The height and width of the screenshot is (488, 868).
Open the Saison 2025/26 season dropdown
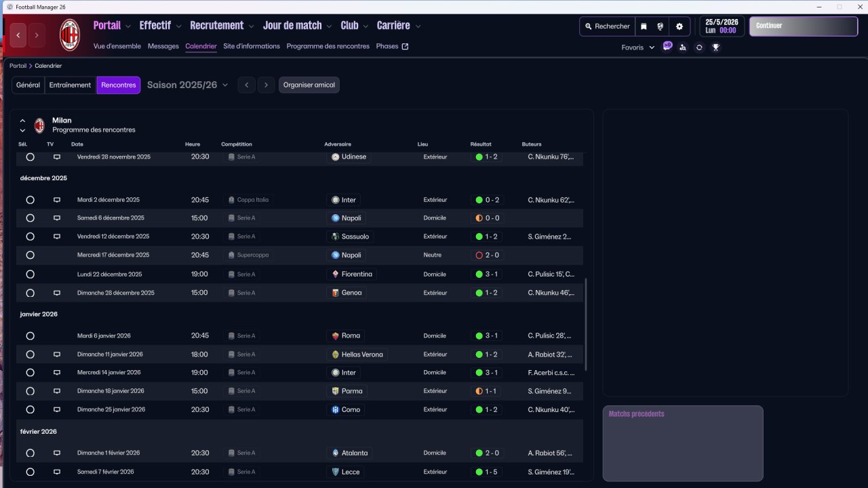pyautogui.click(x=188, y=85)
